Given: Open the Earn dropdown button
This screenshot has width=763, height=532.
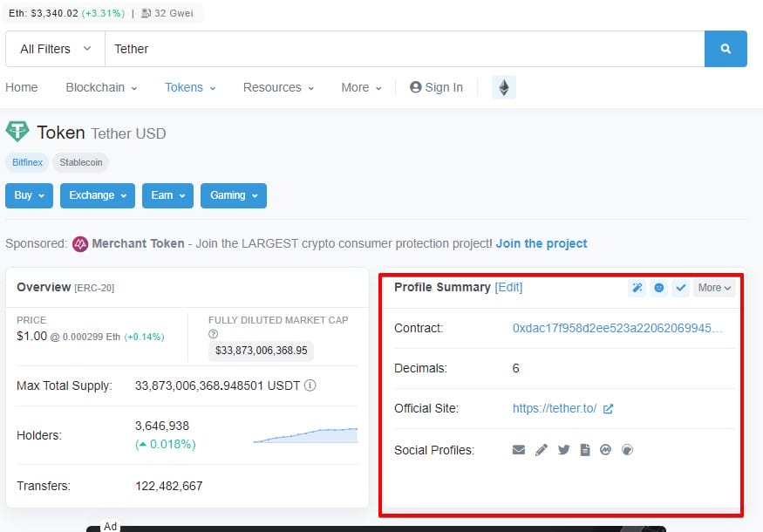Looking at the screenshot, I should [168, 195].
